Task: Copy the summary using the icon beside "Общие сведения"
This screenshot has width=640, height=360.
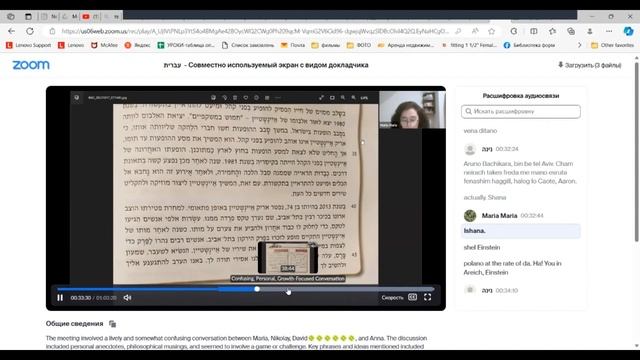Action: (113, 324)
